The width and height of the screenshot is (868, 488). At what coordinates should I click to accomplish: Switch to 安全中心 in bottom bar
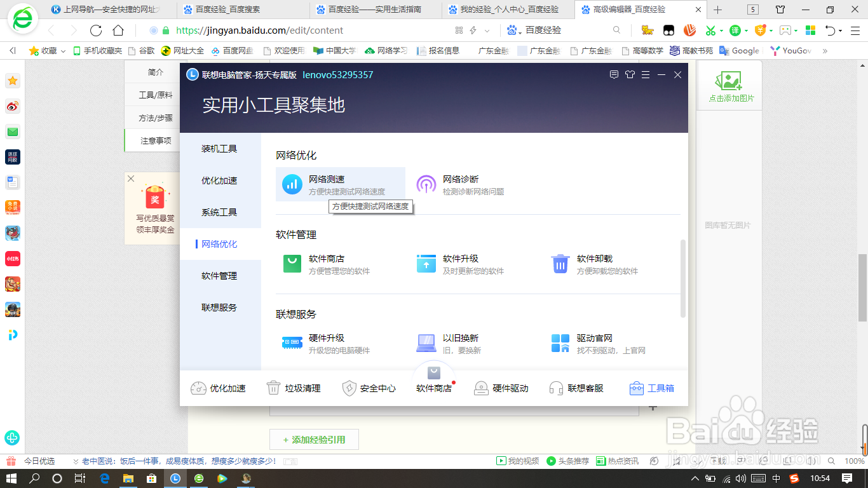[369, 388]
